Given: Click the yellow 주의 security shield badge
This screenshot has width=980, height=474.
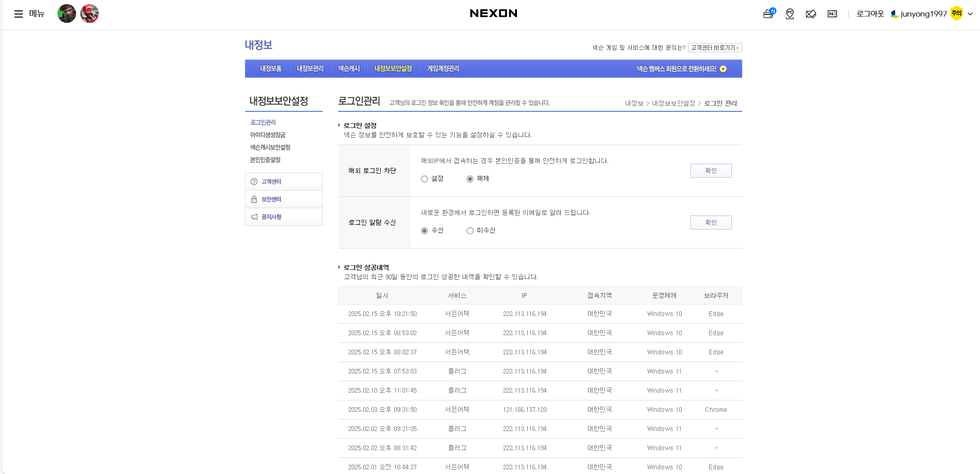Looking at the screenshot, I should pyautogui.click(x=957, y=13).
